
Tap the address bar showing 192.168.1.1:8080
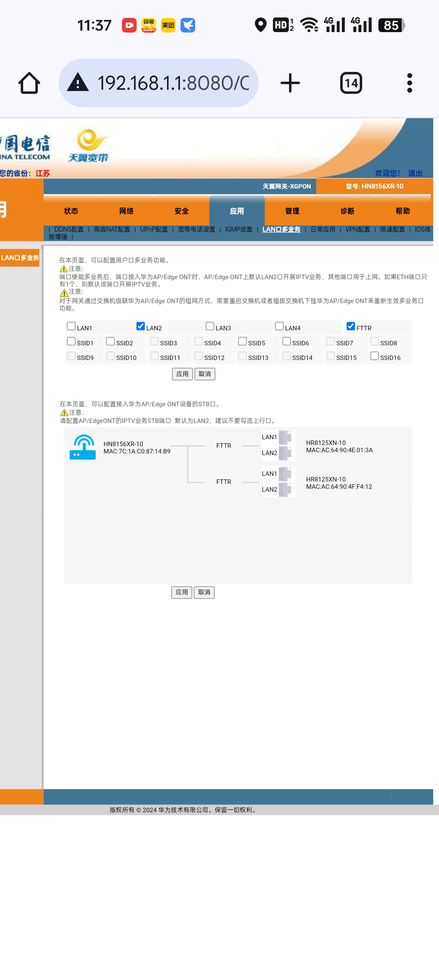159,83
